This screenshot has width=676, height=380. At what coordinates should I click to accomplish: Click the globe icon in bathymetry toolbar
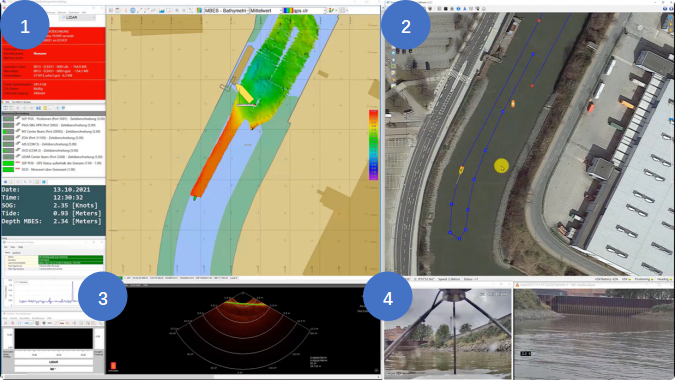[x=132, y=10]
